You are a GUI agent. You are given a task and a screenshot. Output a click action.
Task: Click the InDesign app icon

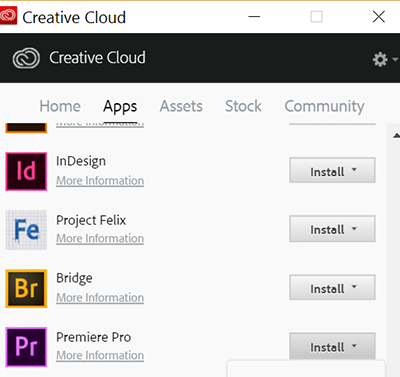(26, 171)
